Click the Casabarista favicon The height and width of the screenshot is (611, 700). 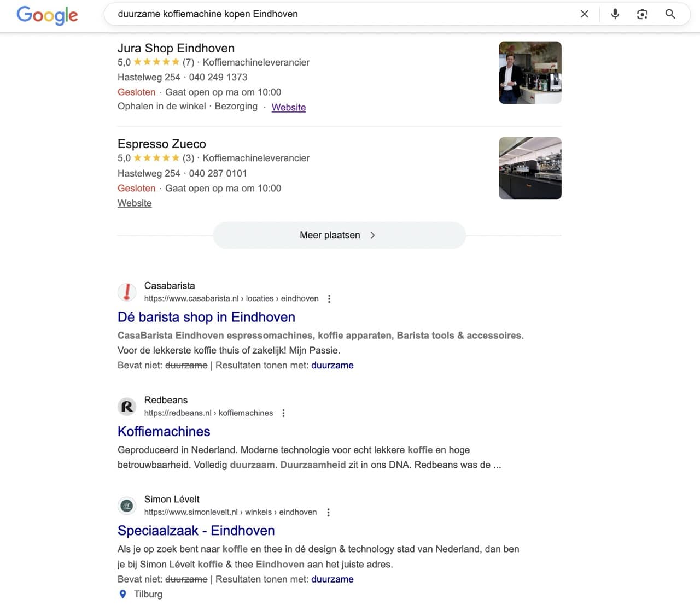coord(127,292)
